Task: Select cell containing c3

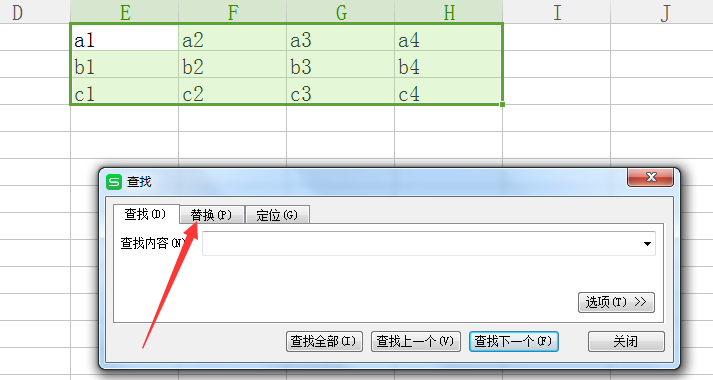Action: click(341, 91)
